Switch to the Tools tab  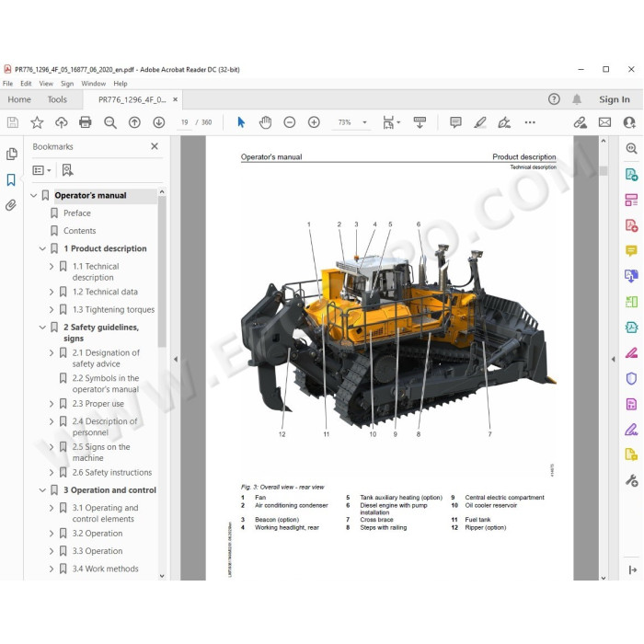57,99
